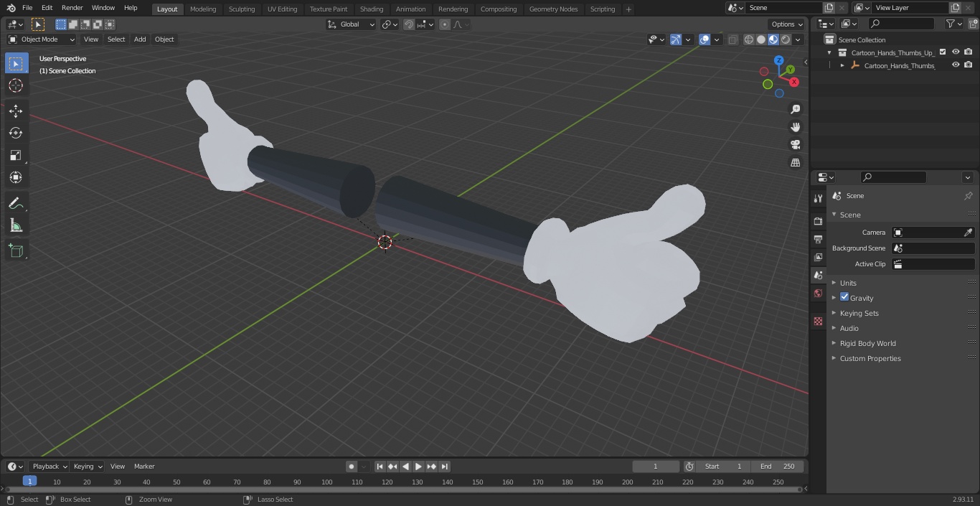Toggle proportional editing in header

445,24
